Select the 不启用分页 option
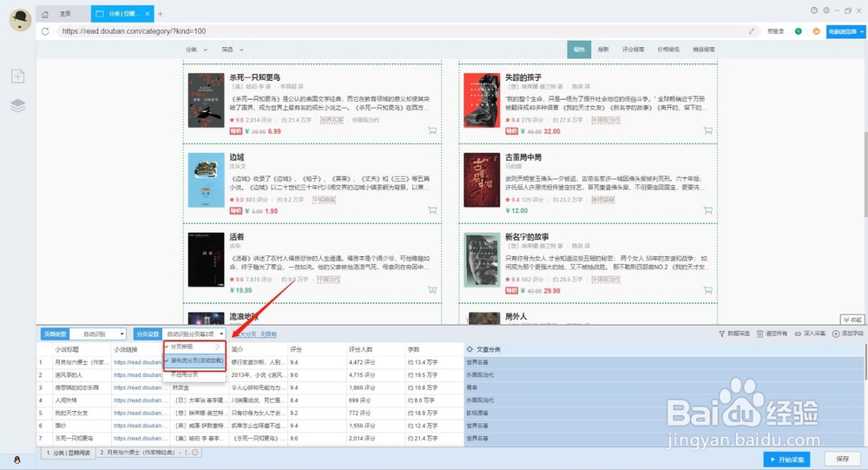 pyautogui.click(x=194, y=374)
